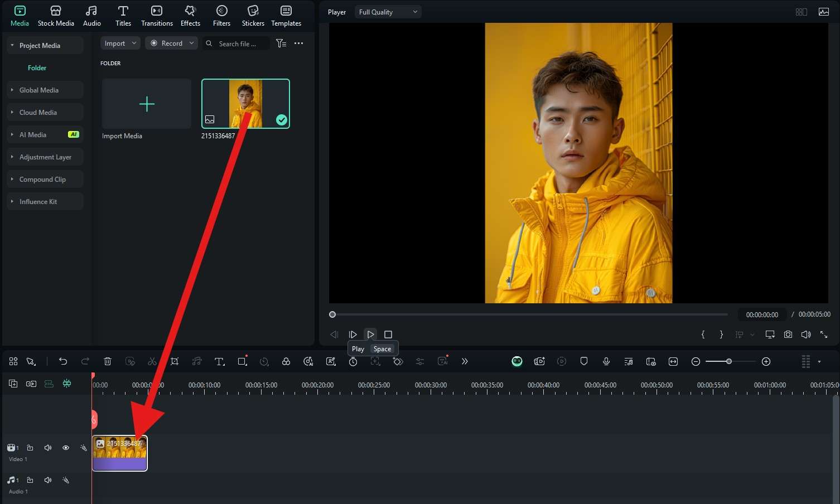Open the Audio tab

pos(92,16)
